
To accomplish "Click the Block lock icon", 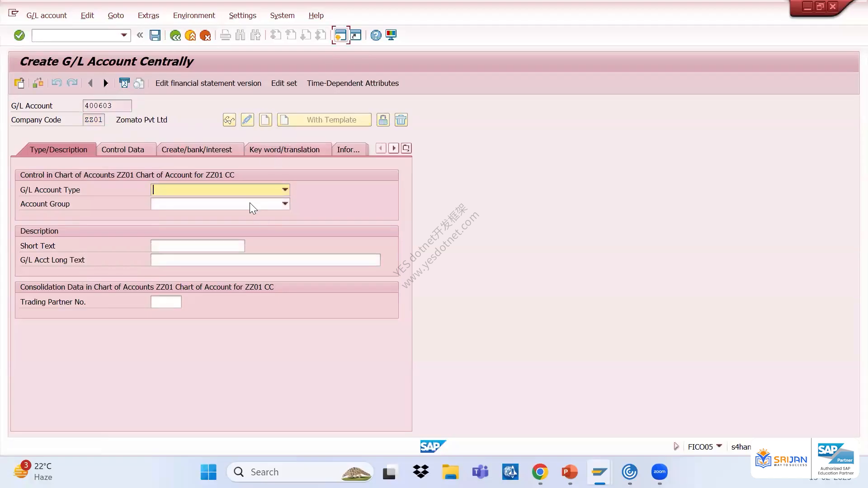I will coord(383,120).
